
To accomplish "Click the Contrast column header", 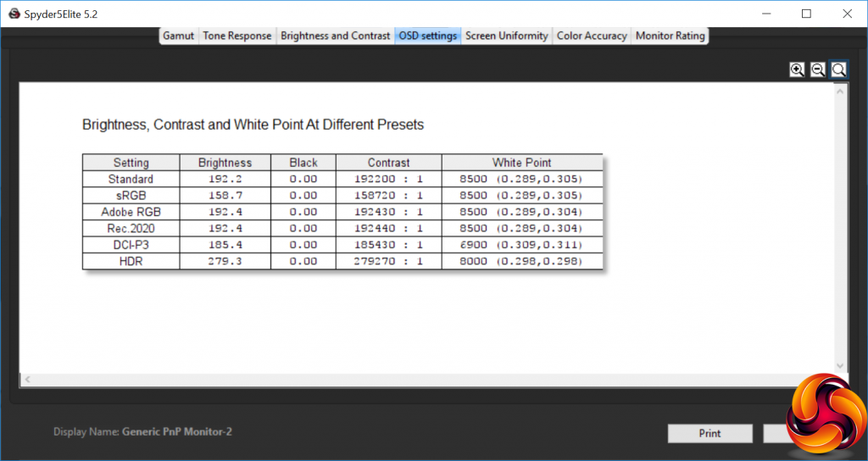I will tap(388, 163).
